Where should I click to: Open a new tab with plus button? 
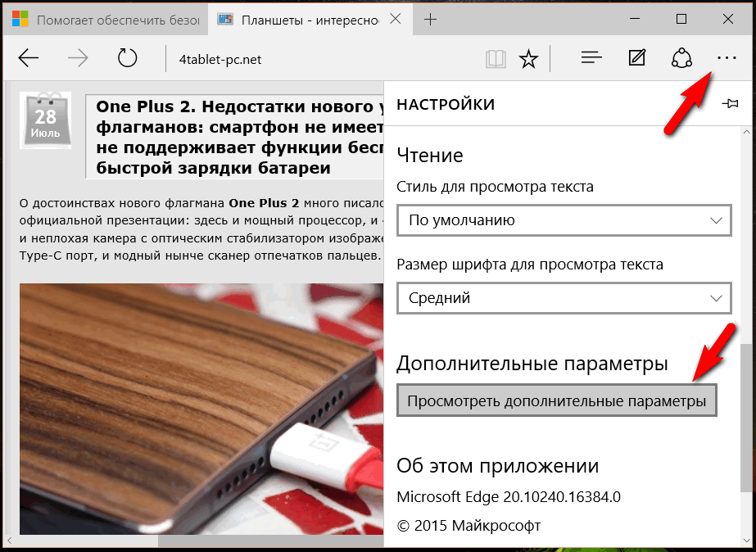430,20
